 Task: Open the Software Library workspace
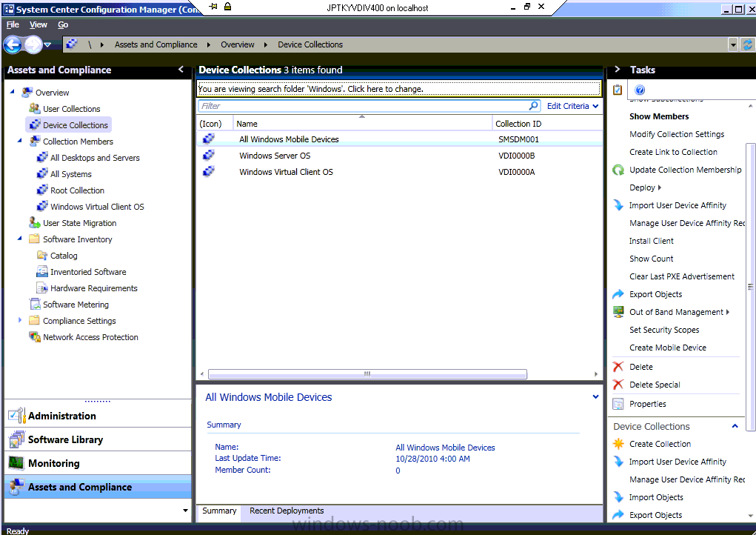(98, 439)
